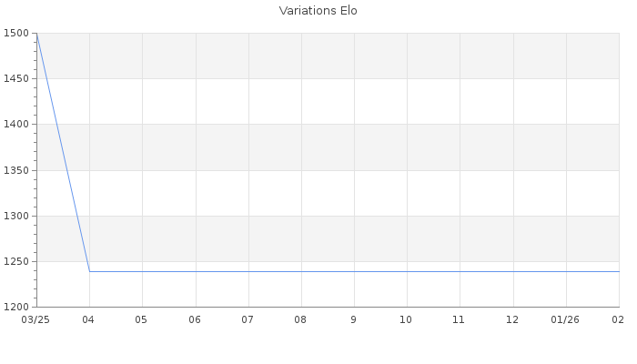Viewport: 637px width, 364px height.
Task: Select the 06 month label on x-axis
Action: coord(195,320)
